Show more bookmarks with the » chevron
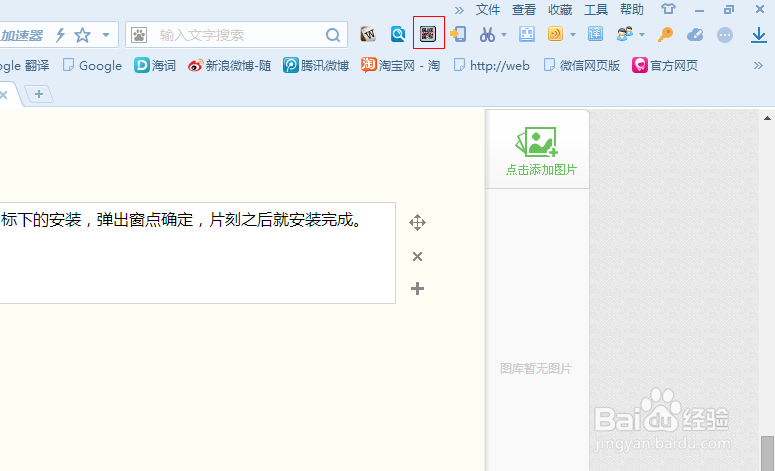 click(x=758, y=65)
